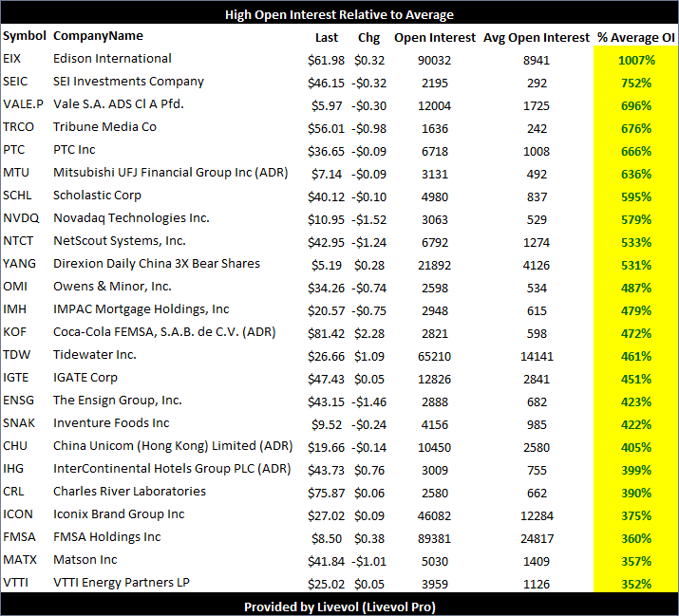Click the 'Avg Open Interest' column header
Viewport: 679px width, 616px height.
(537, 38)
